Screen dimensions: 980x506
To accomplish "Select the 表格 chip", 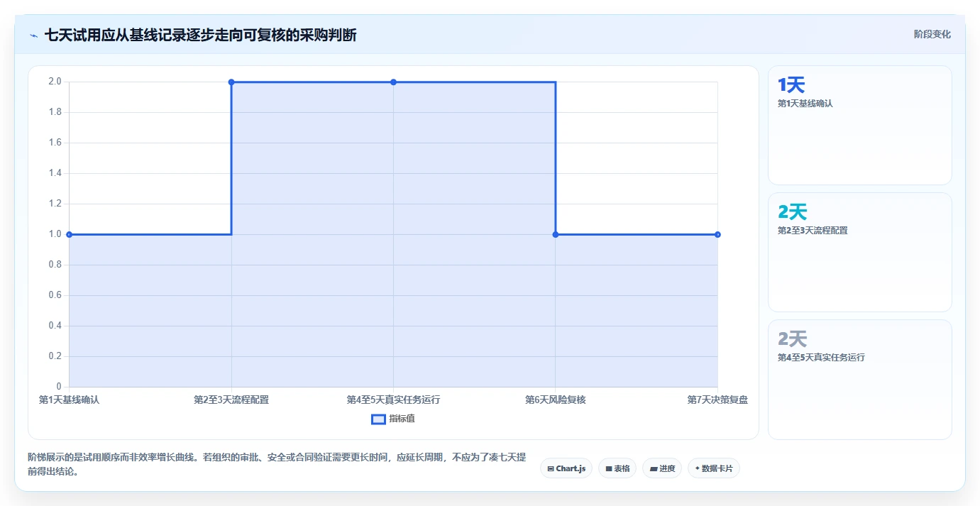I will [x=617, y=468].
